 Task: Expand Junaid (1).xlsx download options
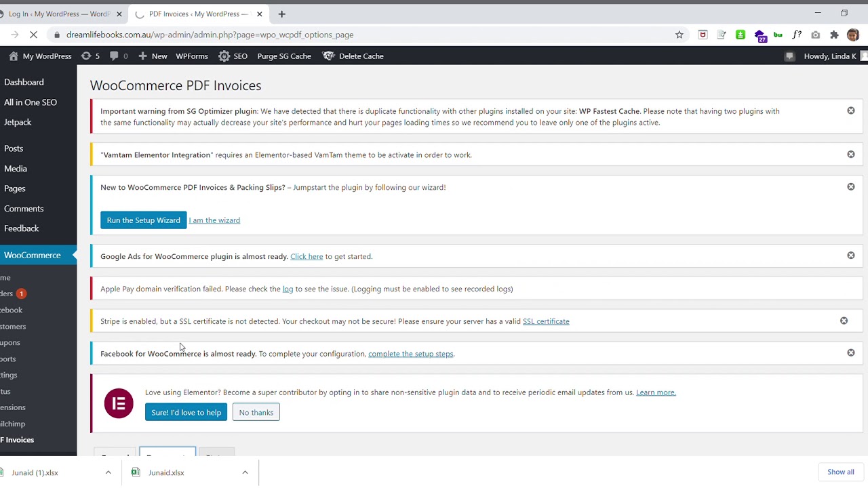point(108,472)
